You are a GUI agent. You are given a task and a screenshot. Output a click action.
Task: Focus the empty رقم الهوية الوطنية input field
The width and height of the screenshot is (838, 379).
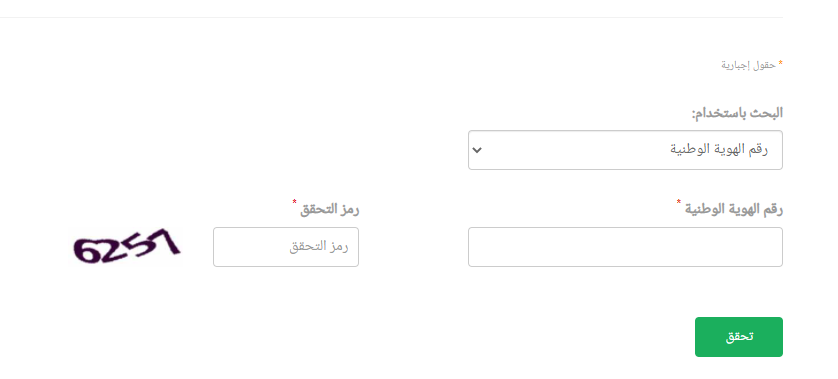point(625,247)
